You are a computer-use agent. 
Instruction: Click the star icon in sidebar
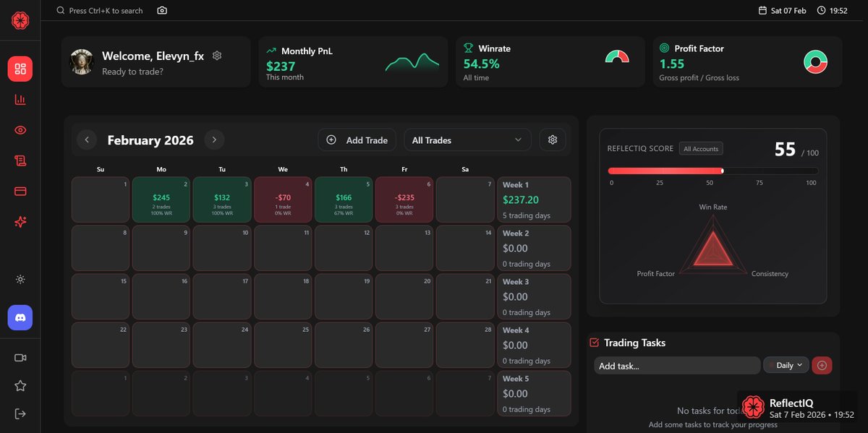click(x=20, y=386)
